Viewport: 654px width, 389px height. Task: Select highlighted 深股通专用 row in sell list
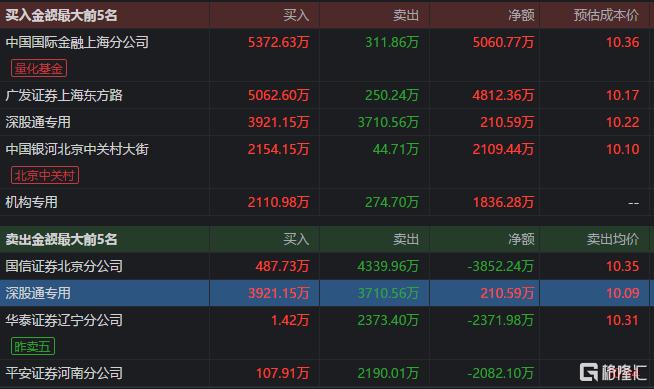coord(327,293)
